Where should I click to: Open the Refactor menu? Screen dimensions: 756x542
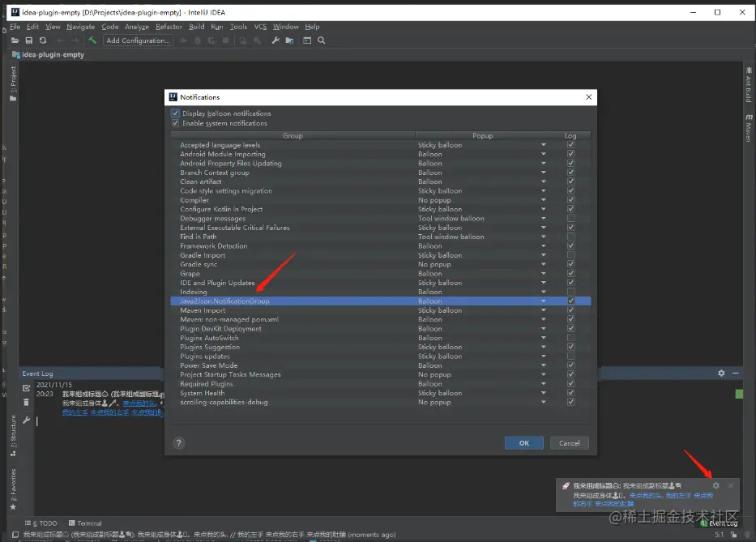[x=169, y=27]
